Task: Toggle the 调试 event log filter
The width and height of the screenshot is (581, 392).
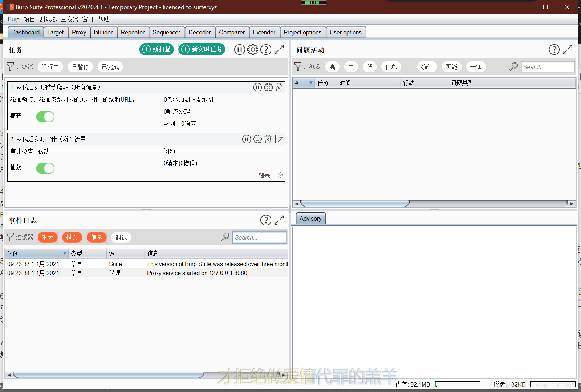Action: click(121, 237)
